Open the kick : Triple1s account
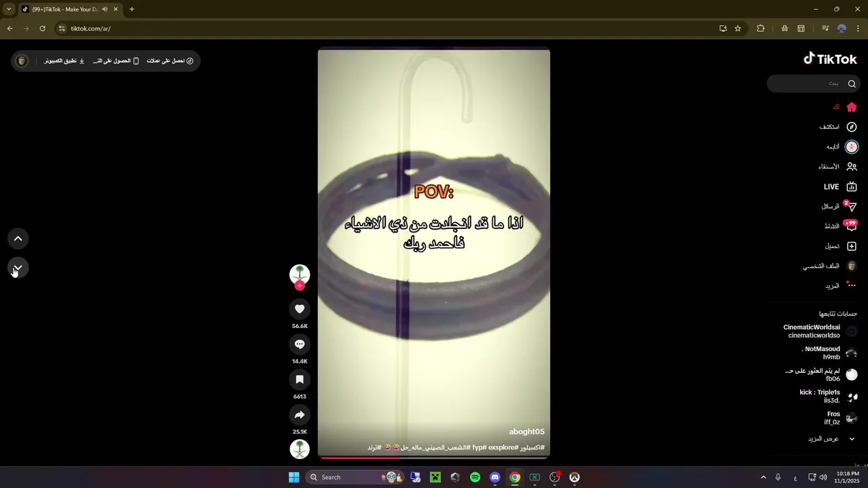Viewport: 868px width, 488px height. (x=828, y=396)
